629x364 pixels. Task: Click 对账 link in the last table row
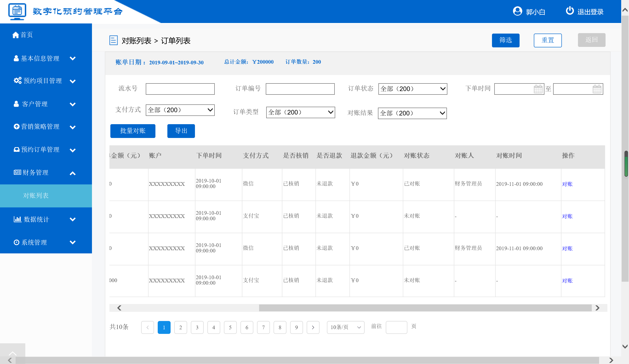click(x=567, y=281)
